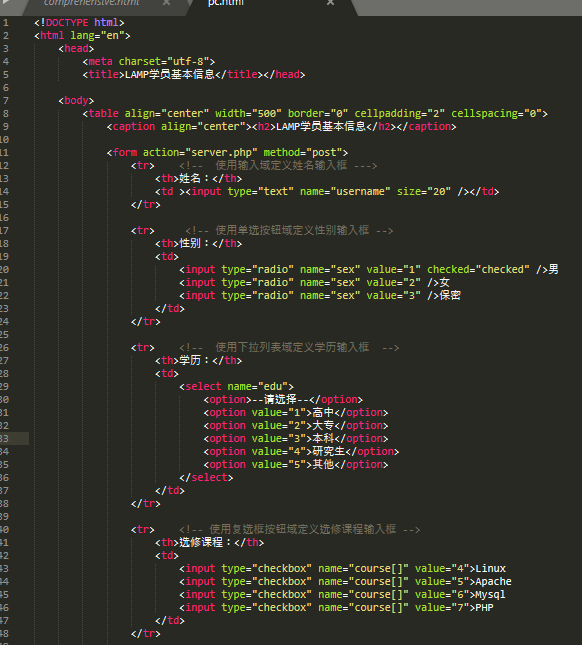
Task: Close the comprehensive.html tab
Action: pyautogui.click(x=166, y=2)
